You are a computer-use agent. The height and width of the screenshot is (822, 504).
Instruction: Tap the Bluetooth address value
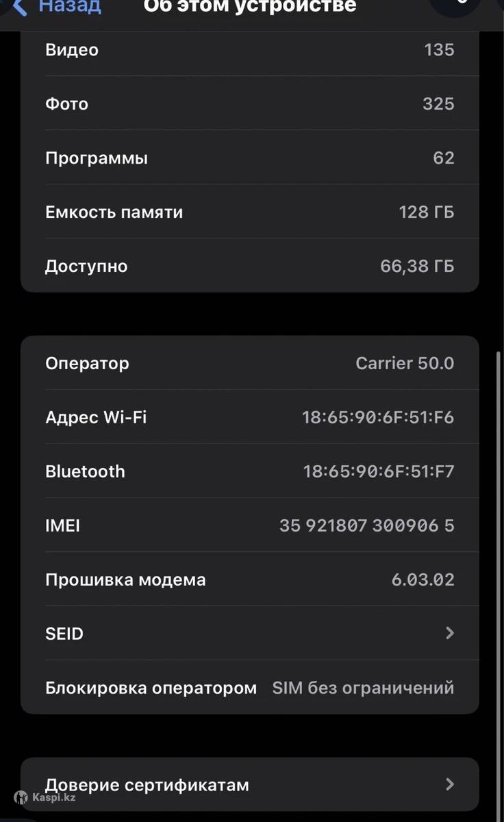point(379,471)
